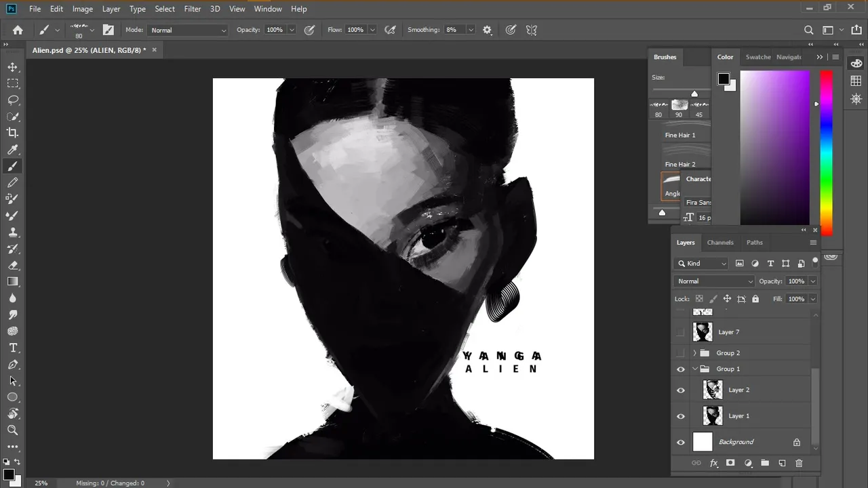Select the Pencil tool in toolbar
This screenshot has height=488, width=868.
(13, 182)
